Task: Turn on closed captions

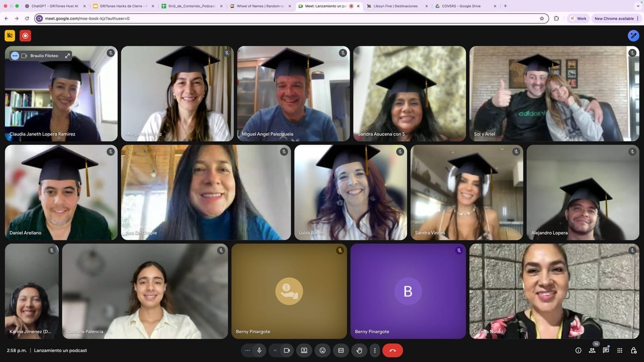Action: click(x=341, y=350)
